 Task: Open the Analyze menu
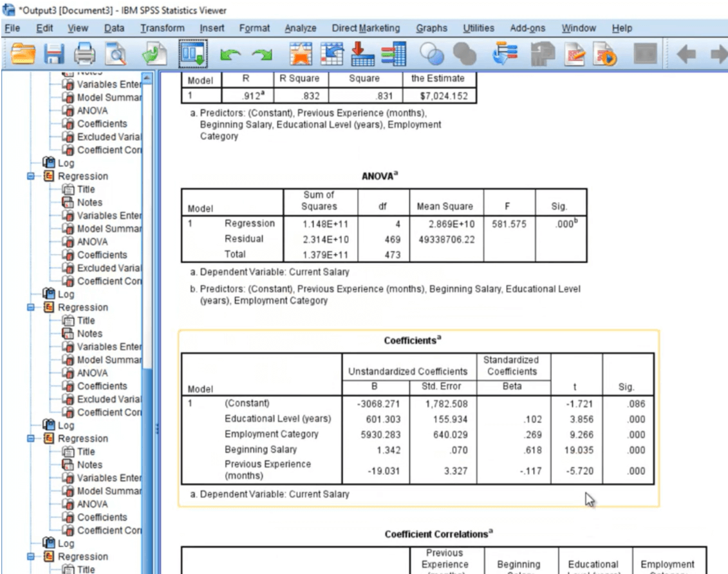pos(301,28)
